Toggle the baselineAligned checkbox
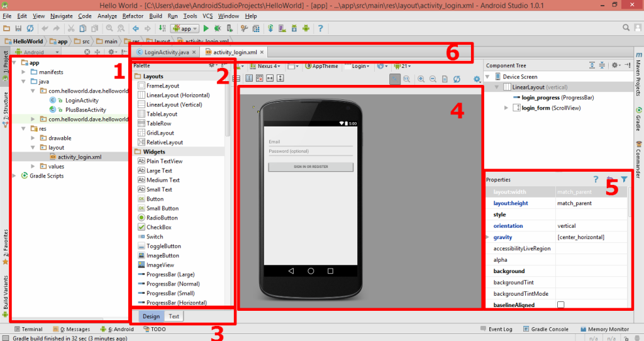Image resolution: width=644 pixels, height=341 pixels. click(x=560, y=305)
